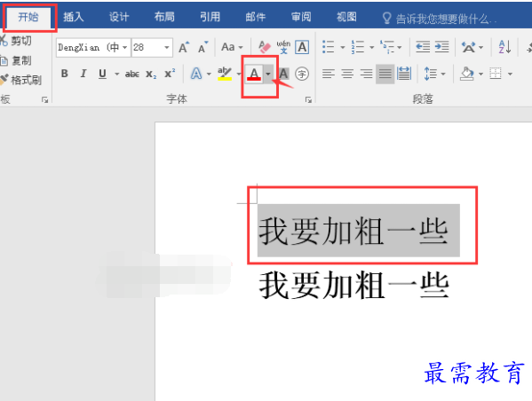The width and height of the screenshot is (532, 401).
Task: Increase paragraph indent
Action: coord(441,47)
